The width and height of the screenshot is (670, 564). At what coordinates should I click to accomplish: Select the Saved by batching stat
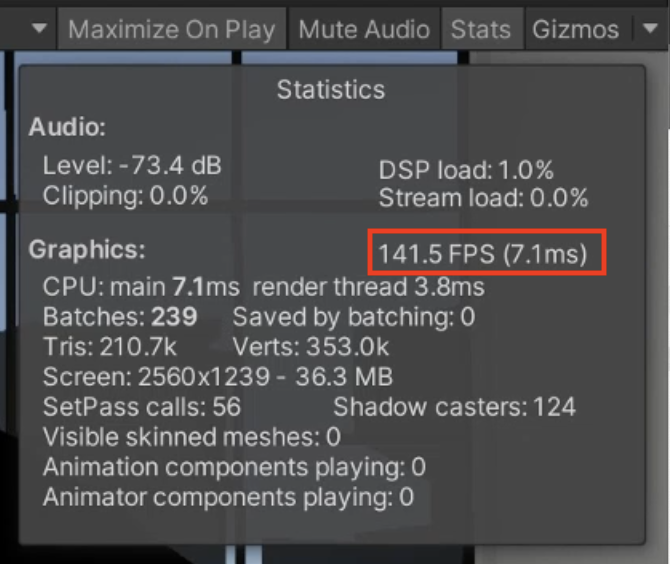coord(353,318)
